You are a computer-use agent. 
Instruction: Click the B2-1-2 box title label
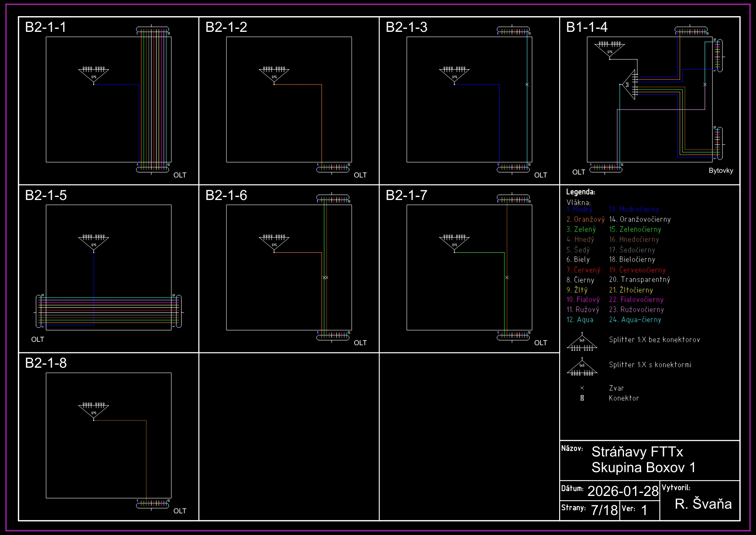[226, 27]
